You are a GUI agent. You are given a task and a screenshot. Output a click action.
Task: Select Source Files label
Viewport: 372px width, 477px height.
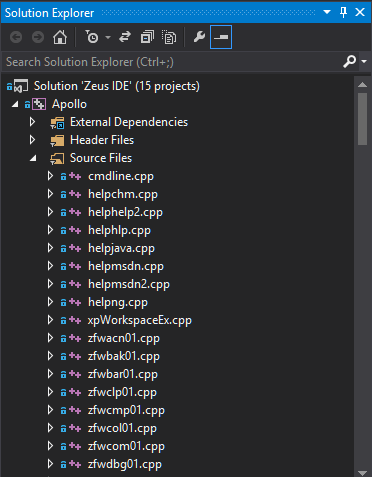[101, 158]
